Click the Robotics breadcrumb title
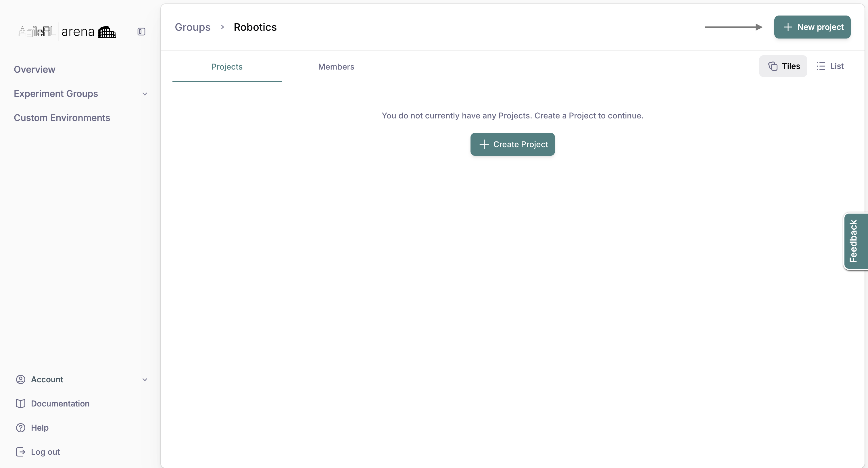The height and width of the screenshot is (468, 868). pyautogui.click(x=255, y=27)
